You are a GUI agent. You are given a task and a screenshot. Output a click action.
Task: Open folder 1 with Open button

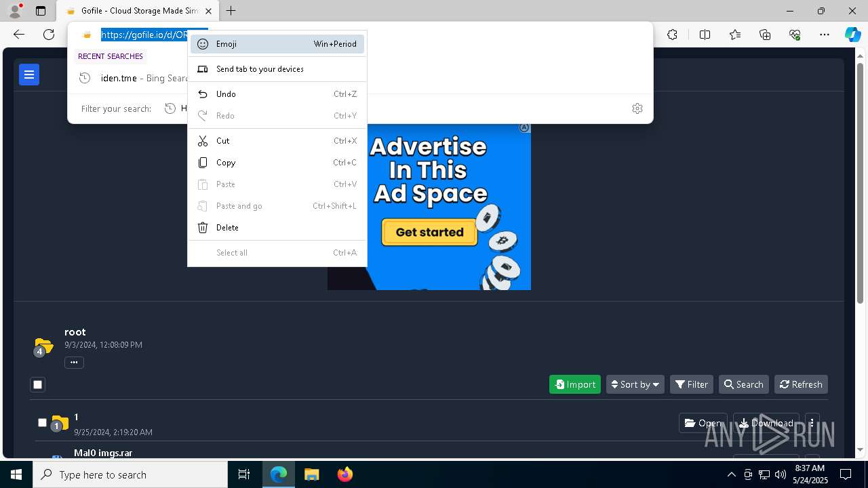[x=703, y=423]
